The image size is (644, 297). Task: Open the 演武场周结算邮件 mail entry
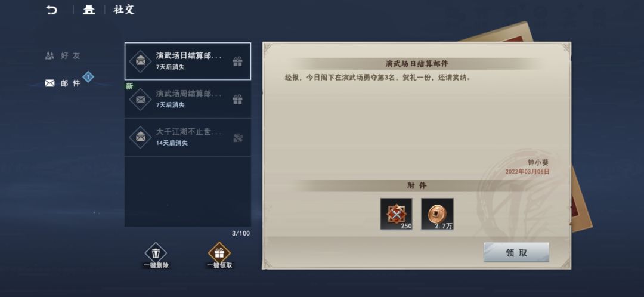[188, 100]
